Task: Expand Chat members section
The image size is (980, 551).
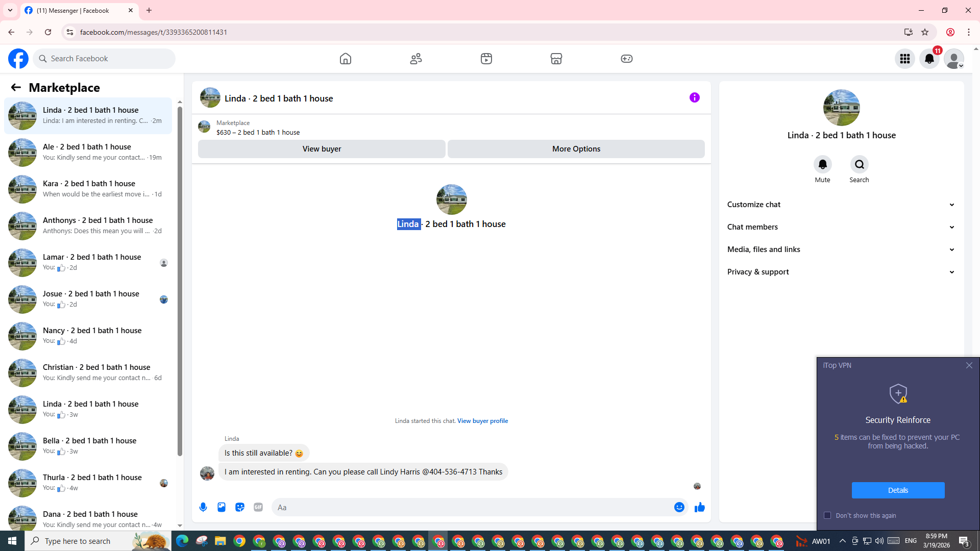Action: [x=841, y=227]
